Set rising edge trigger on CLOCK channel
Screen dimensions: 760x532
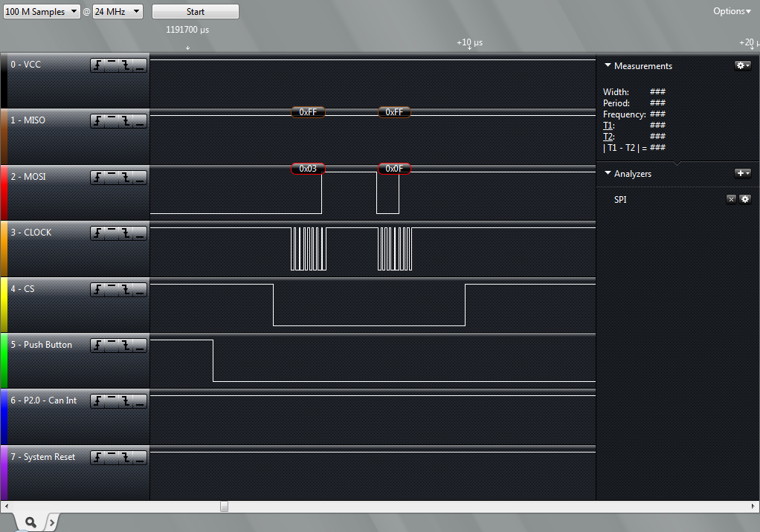(97, 233)
